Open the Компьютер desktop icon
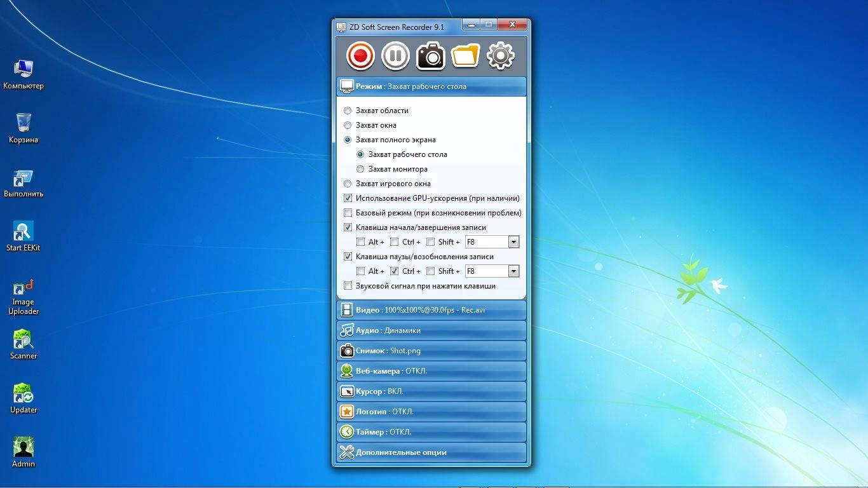 click(24, 74)
